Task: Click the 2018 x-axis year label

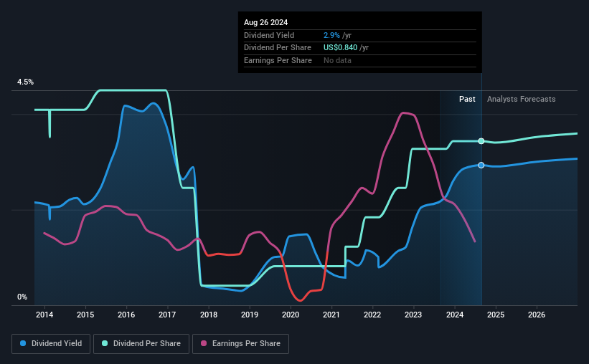Action: tap(209, 315)
